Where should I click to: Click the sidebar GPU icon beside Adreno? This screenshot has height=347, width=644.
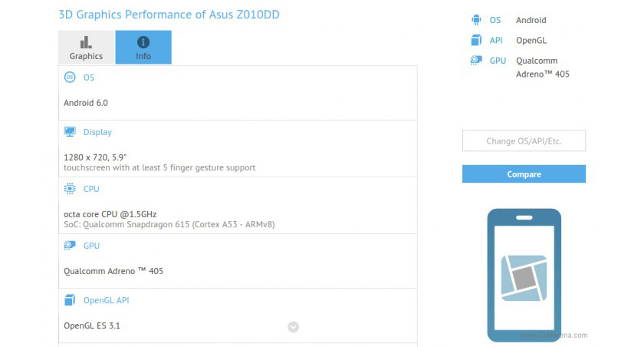tap(476, 61)
